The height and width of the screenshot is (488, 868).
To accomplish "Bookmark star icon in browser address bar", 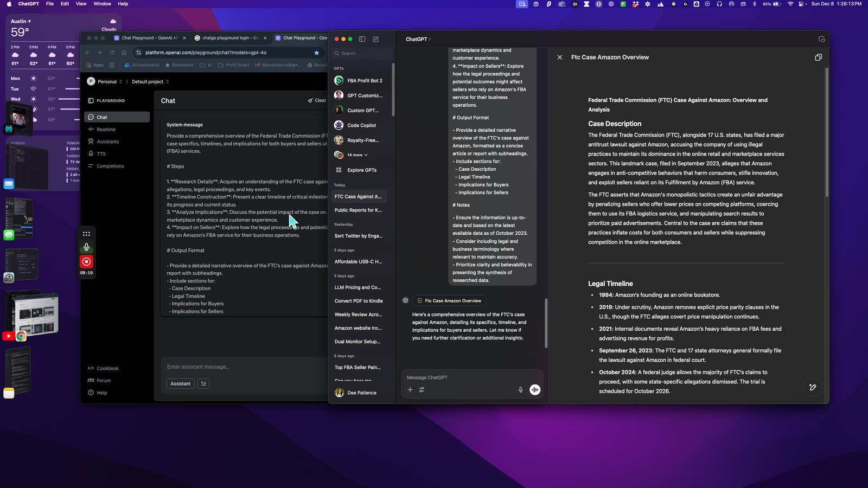I will pyautogui.click(x=316, y=53).
